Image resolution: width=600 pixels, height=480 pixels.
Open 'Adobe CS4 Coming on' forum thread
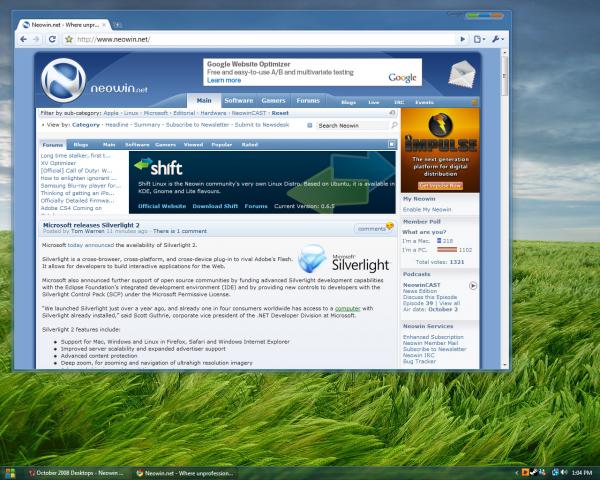click(71, 208)
